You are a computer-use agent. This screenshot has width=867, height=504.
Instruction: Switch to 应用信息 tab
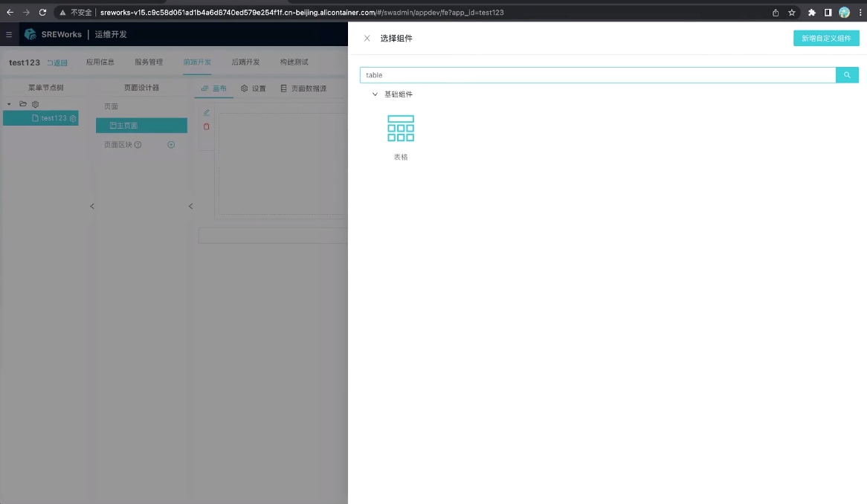click(100, 62)
